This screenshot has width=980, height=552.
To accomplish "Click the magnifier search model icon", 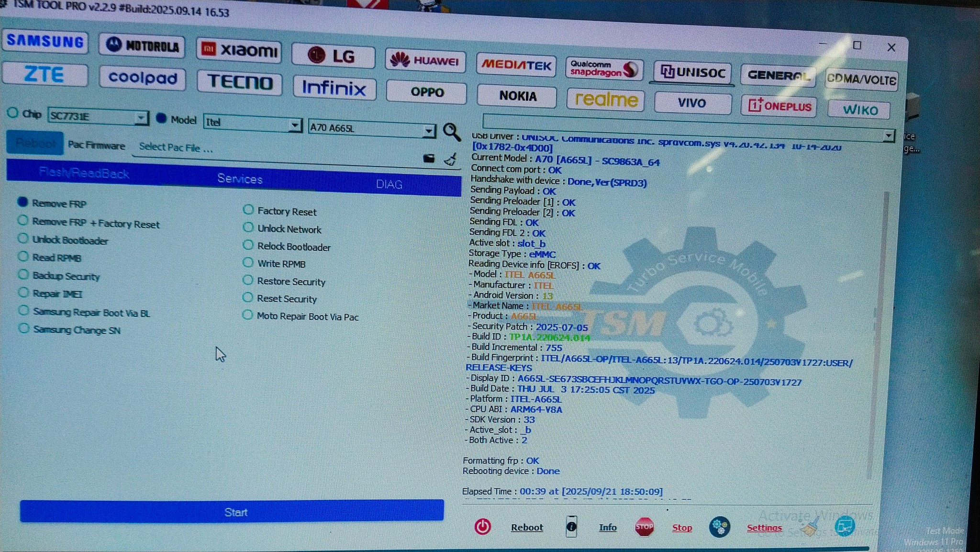I will (x=451, y=132).
